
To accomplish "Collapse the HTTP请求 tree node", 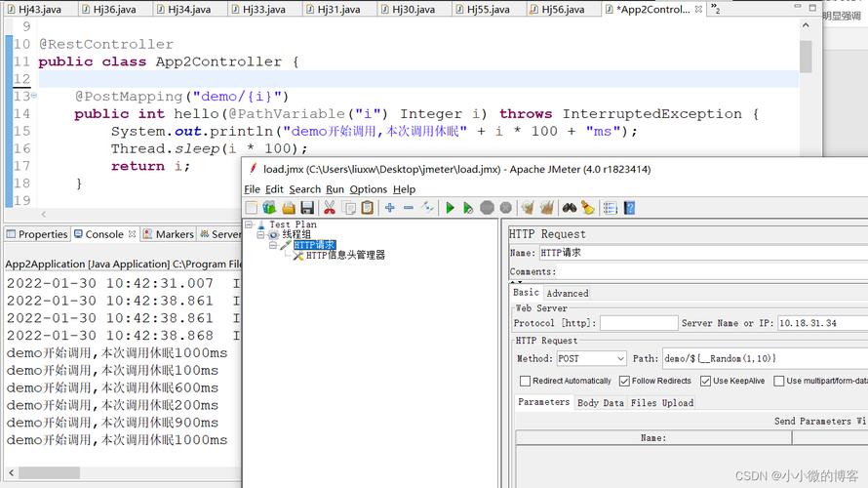I will pos(273,245).
